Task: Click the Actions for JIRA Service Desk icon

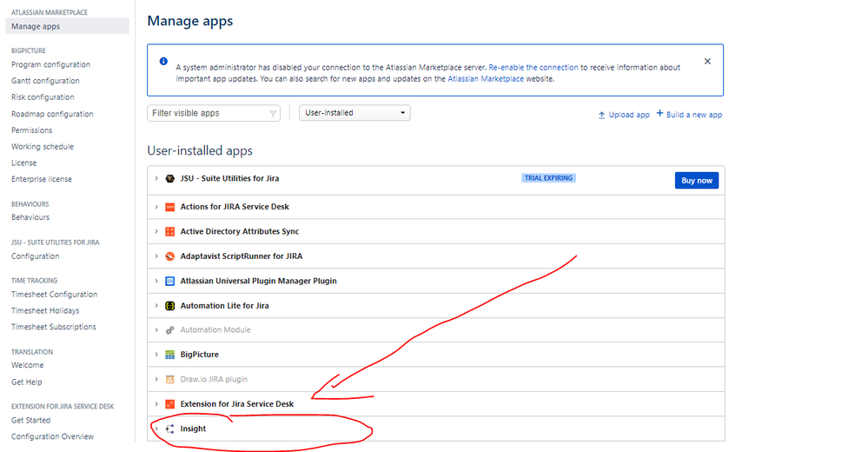Action: (x=170, y=207)
